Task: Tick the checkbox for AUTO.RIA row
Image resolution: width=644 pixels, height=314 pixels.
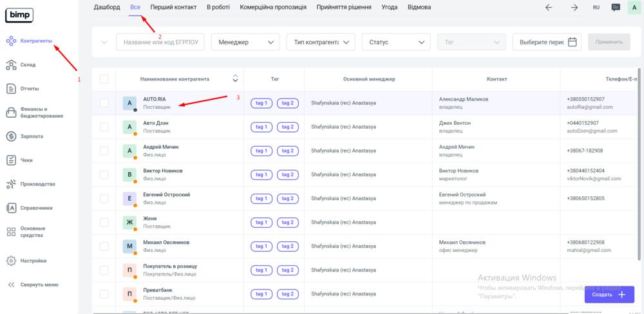Action: coord(104,103)
